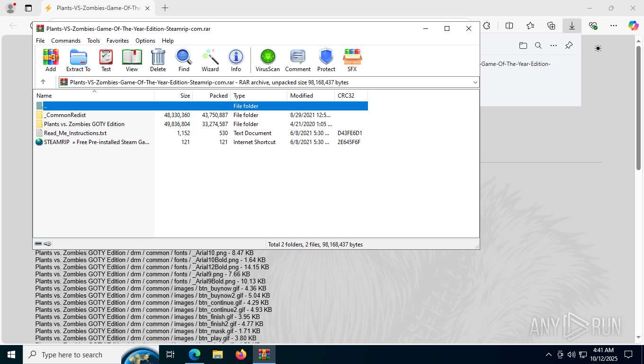The image size is (644, 364).
Task: Sort by CRC32 column header
Action: click(x=351, y=96)
